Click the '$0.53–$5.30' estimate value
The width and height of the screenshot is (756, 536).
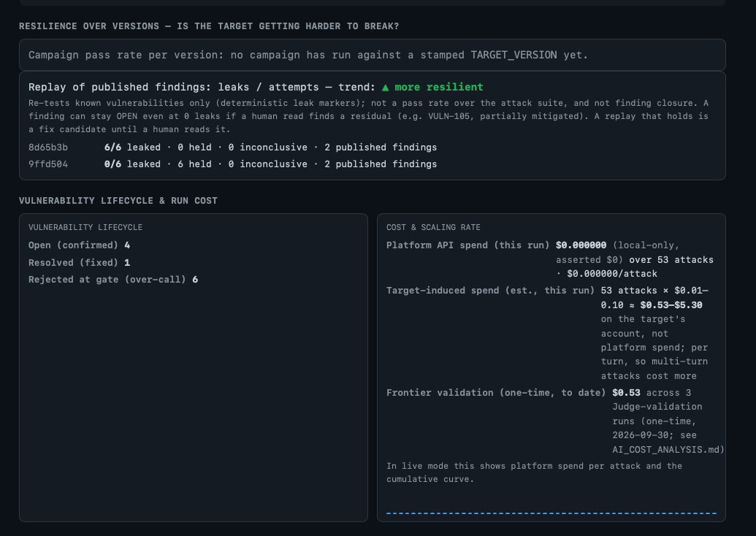pyautogui.click(x=671, y=305)
